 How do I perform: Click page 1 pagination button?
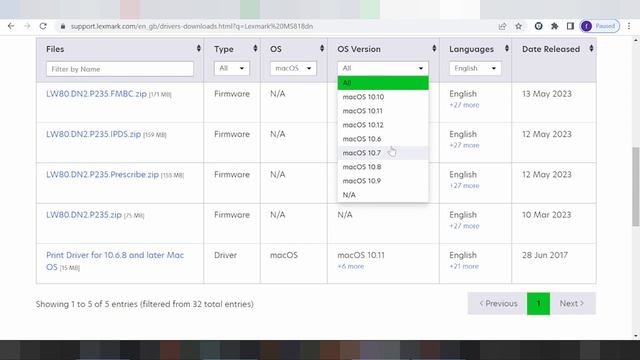(538, 303)
